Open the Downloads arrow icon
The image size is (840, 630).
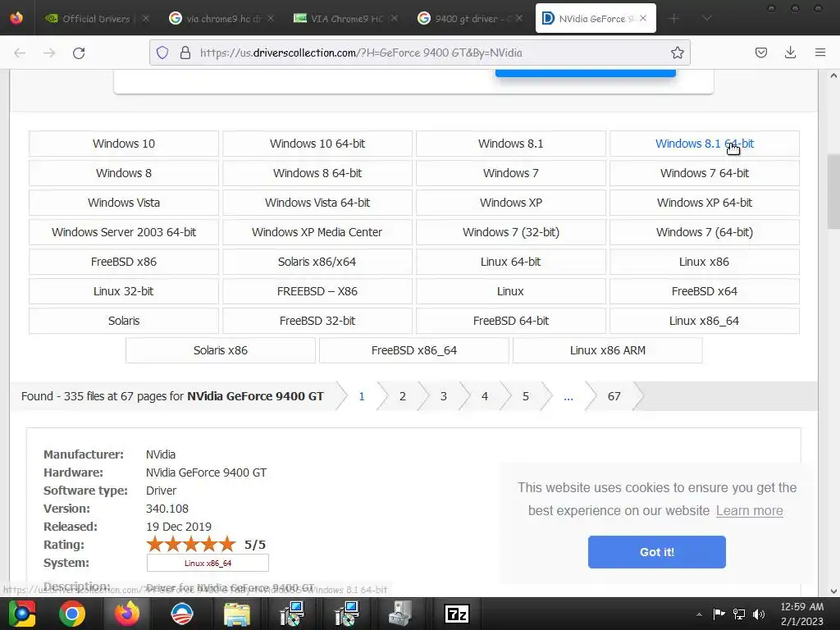click(x=790, y=52)
